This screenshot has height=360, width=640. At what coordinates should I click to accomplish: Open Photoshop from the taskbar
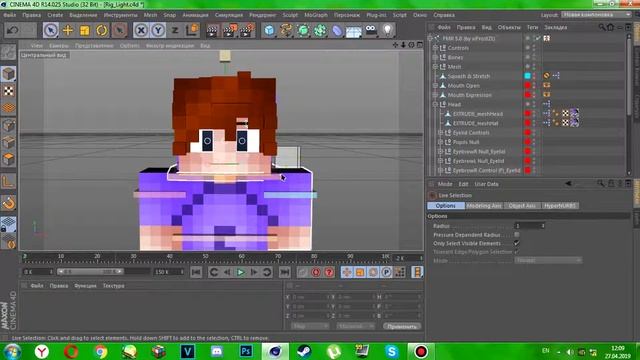[246, 351]
